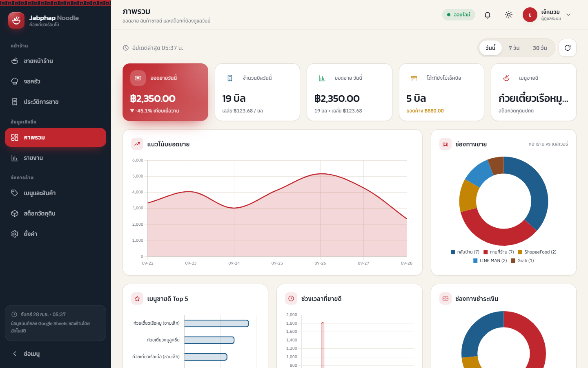The image size is (588, 368).
Task: Toggle the ShopeeFood (2) legend entry
Action: point(537,252)
